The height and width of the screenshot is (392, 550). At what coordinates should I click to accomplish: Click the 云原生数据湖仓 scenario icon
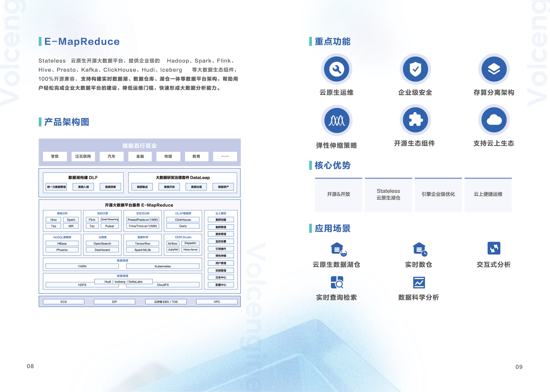coord(338,249)
